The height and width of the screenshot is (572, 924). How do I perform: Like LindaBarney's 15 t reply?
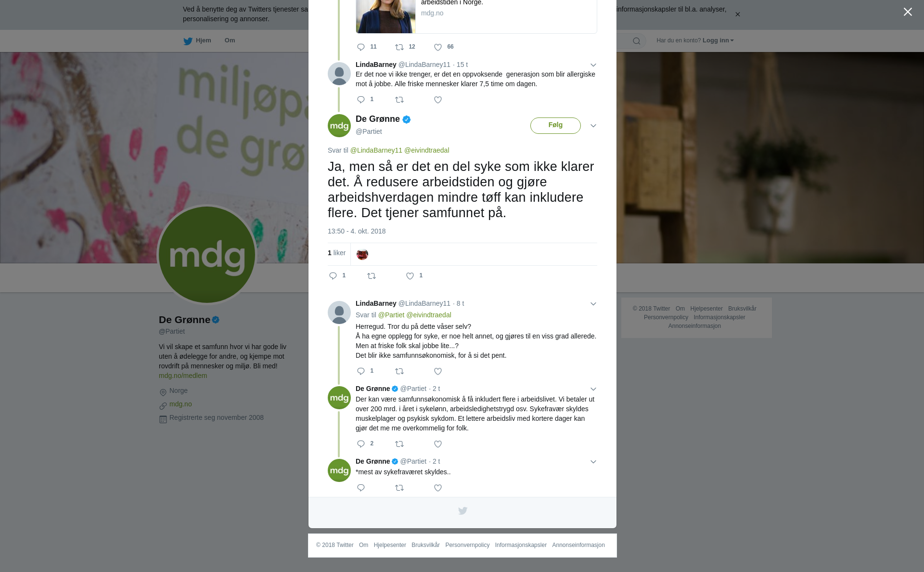pyautogui.click(x=438, y=100)
